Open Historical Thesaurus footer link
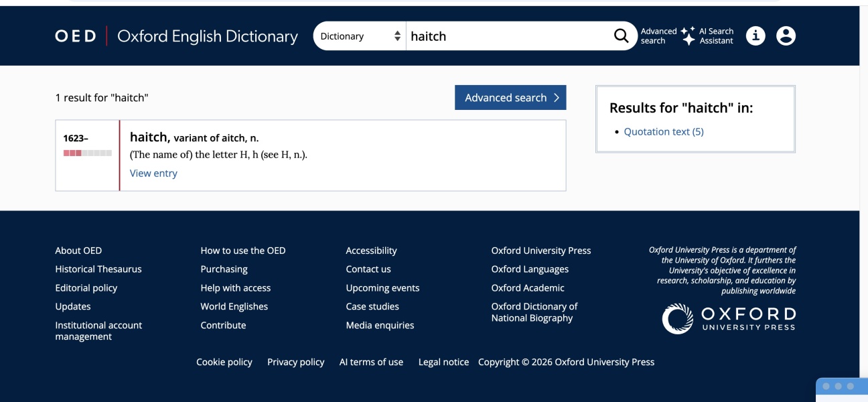 point(98,269)
